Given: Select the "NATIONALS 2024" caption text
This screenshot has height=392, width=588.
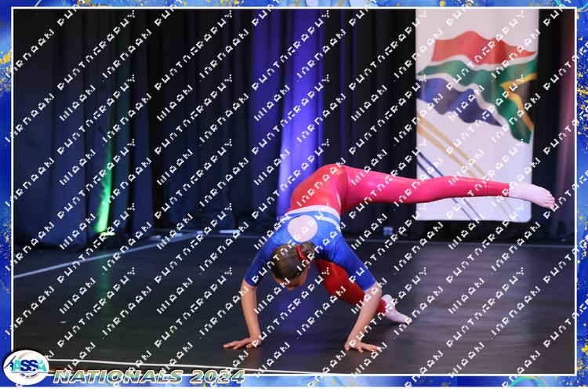Looking at the screenshot, I should (x=149, y=376).
